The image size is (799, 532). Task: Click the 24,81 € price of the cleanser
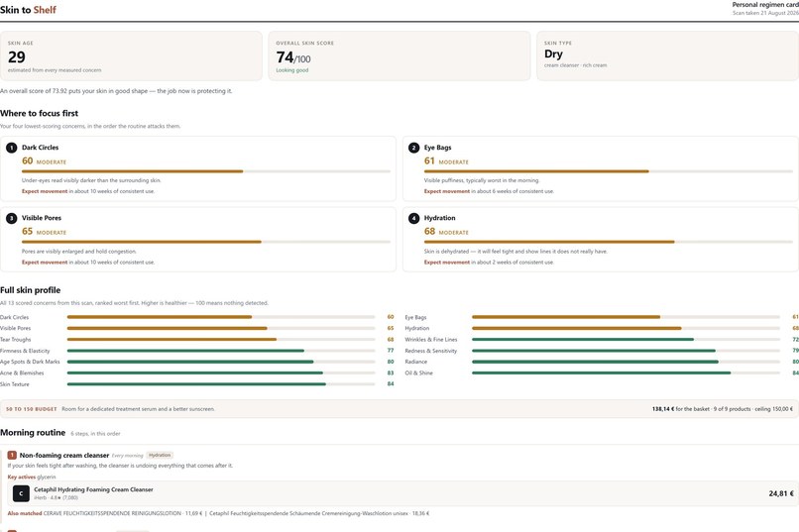click(x=780, y=493)
